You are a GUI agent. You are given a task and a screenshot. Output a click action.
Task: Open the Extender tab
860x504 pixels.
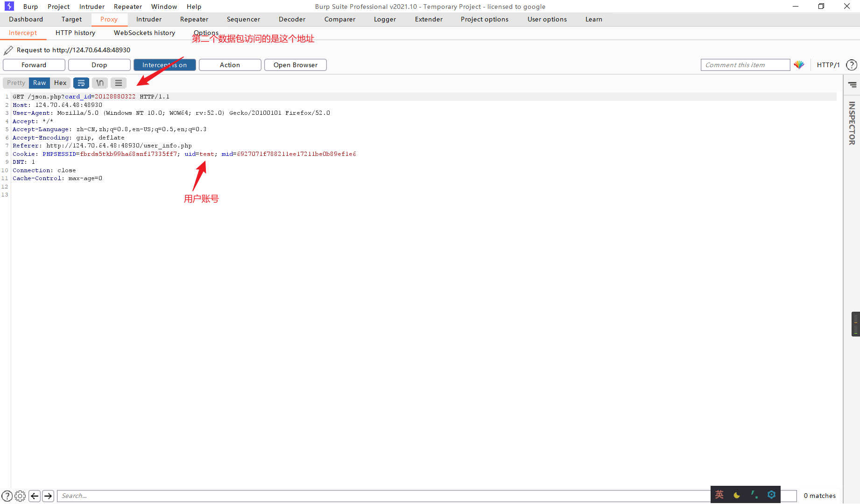click(x=429, y=19)
